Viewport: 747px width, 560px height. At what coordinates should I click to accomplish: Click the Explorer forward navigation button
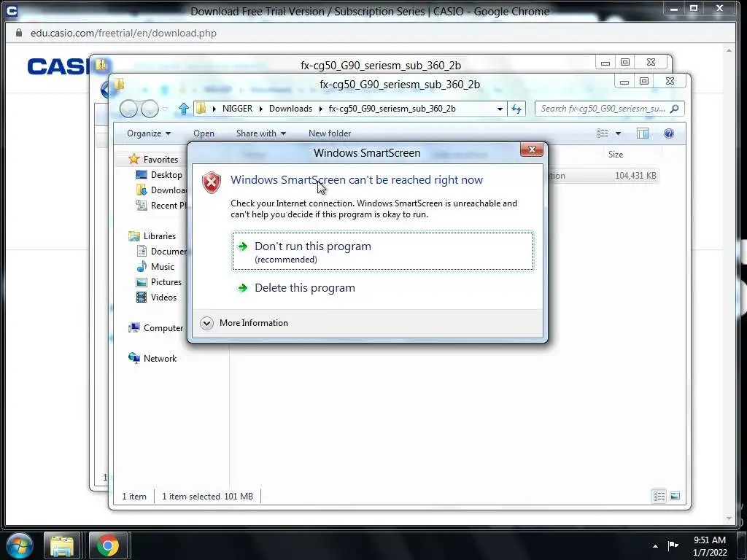point(150,109)
